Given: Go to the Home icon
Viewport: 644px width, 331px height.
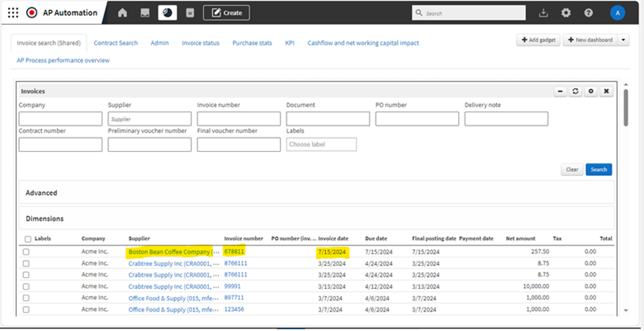Looking at the screenshot, I should tap(123, 12).
